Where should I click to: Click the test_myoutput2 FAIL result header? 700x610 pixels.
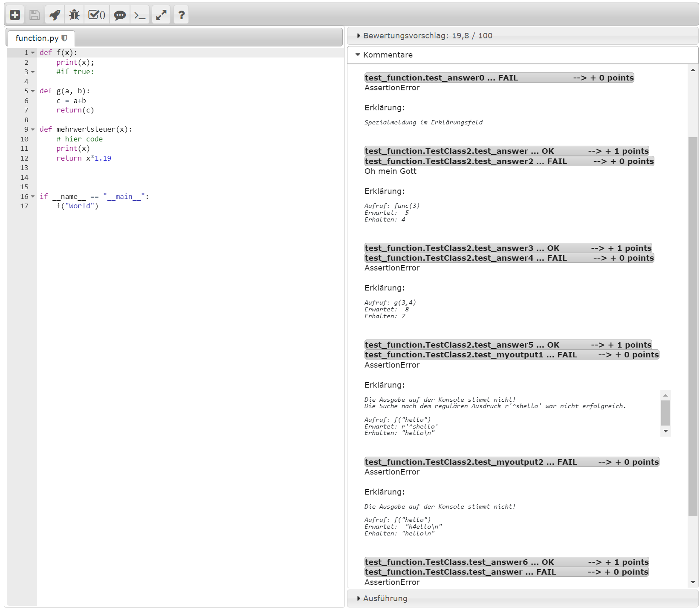(x=512, y=462)
